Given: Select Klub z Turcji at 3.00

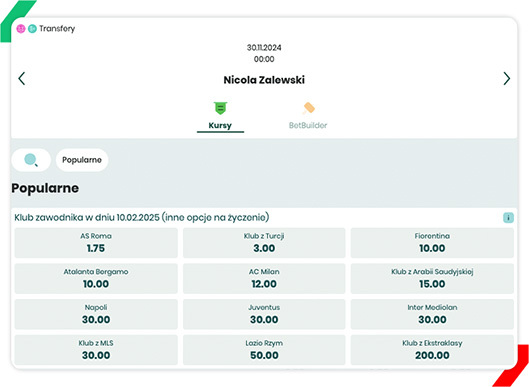Looking at the screenshot, I should pos(264,243).
